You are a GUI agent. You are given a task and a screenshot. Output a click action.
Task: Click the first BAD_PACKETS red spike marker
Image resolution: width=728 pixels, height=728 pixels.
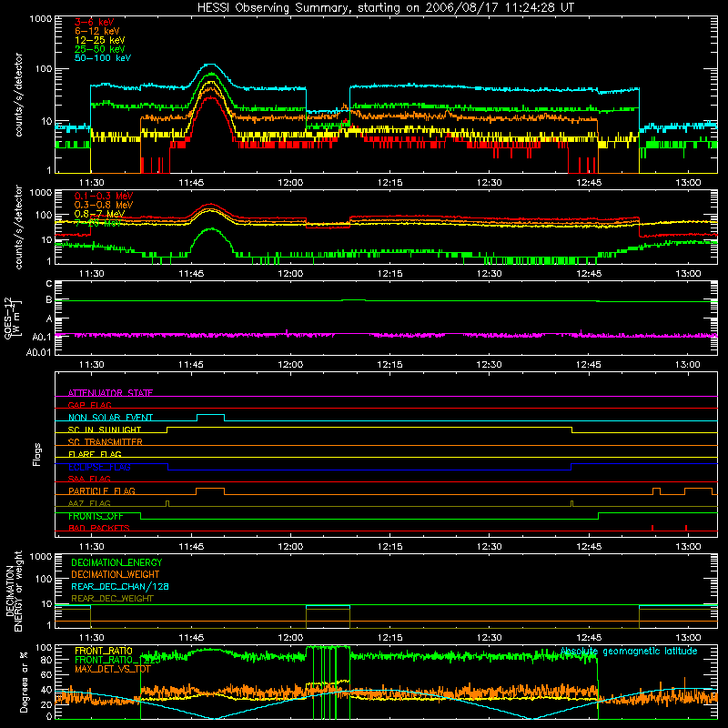tap(652, 528)
